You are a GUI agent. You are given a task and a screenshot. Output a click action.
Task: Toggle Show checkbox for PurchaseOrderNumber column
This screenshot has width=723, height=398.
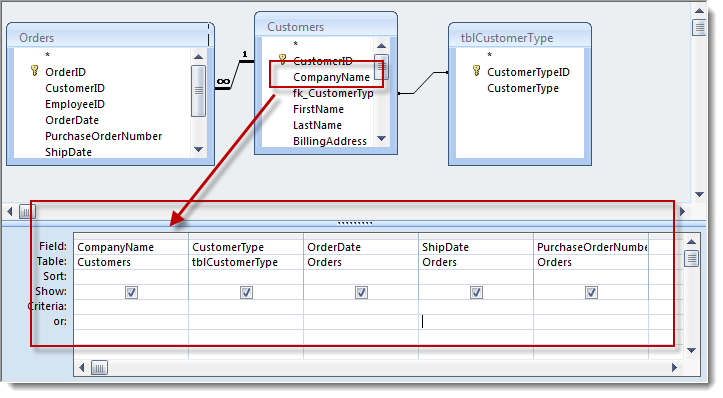click(x=591, y=292)
